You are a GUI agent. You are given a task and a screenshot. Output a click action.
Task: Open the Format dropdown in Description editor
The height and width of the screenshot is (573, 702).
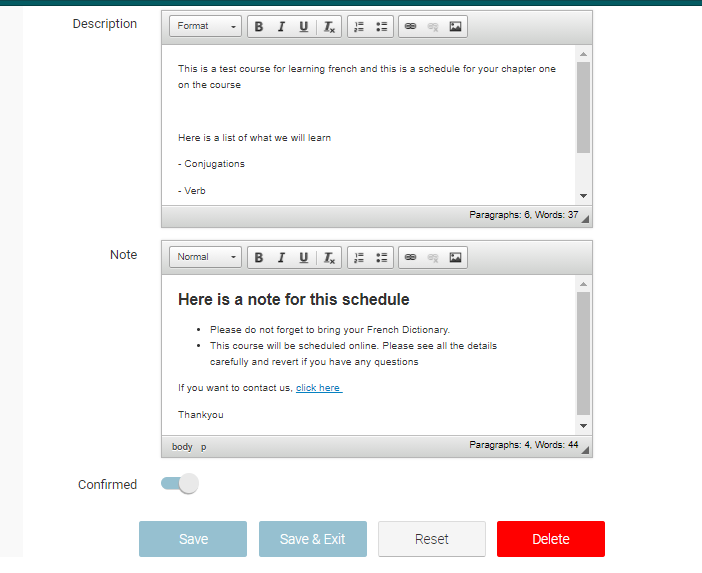point(205,27)
